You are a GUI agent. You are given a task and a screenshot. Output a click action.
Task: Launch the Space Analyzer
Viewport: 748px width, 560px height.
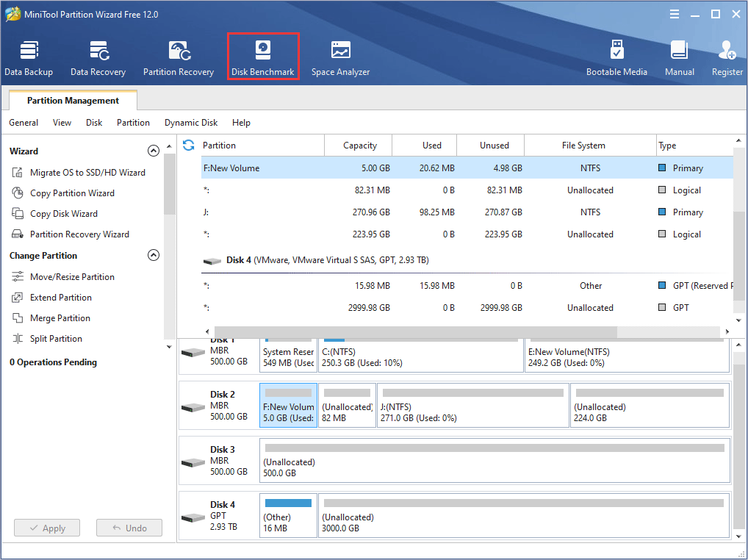click(340, 55)
